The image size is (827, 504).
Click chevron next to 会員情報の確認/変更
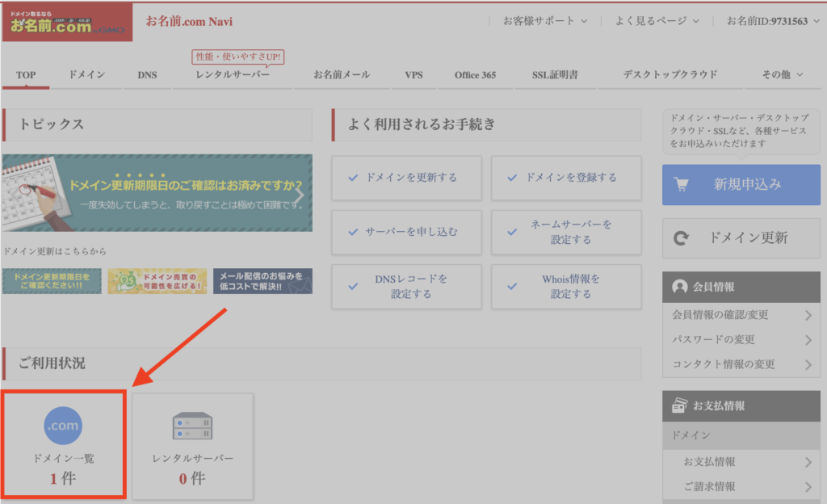(x=808, y=315)
